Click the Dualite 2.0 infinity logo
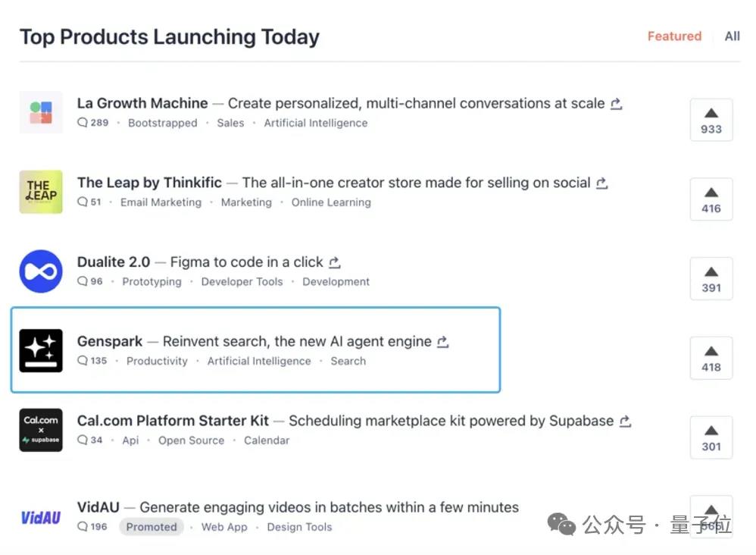This screenshot has width=756, height=555. coord(41,271)
